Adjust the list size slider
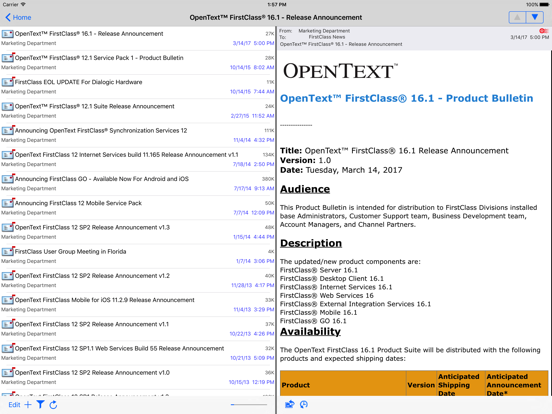The height and width of the screenshot is (414, 552). 249,405
